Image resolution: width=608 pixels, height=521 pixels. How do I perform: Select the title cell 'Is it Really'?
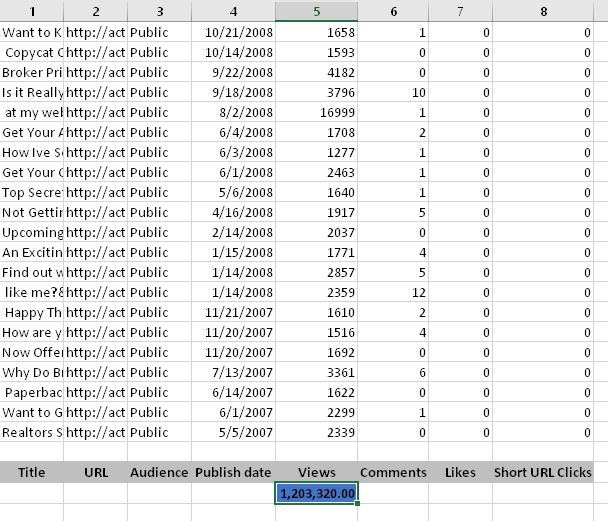point(32,92)
